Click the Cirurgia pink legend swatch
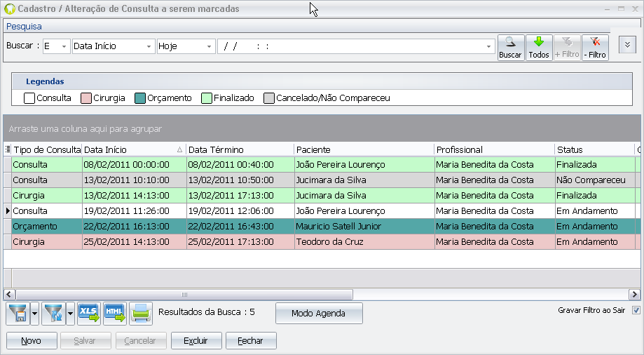This screenshot has height=355, width=644. coord(85,98)
